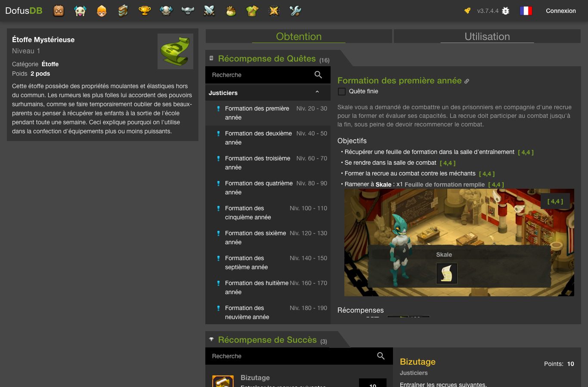Open the crossed swords icon
Viewport: 588px width, 387px height.
click(x=209, y=11)
